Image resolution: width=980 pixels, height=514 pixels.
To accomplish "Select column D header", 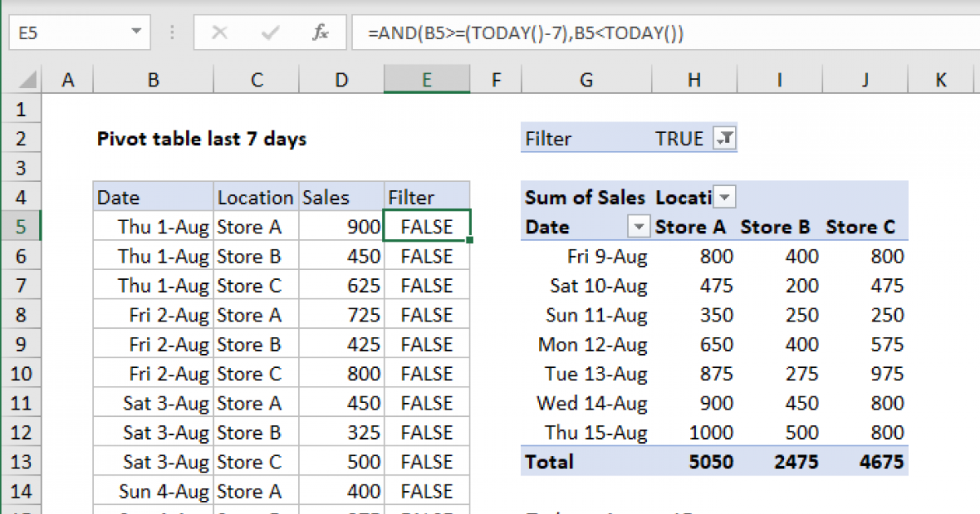I will [341, 80].
